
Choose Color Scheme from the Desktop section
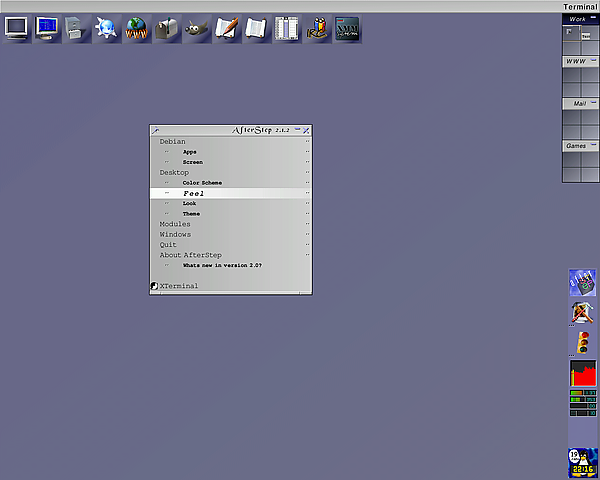pyautogui.click(x=202, y=183)
